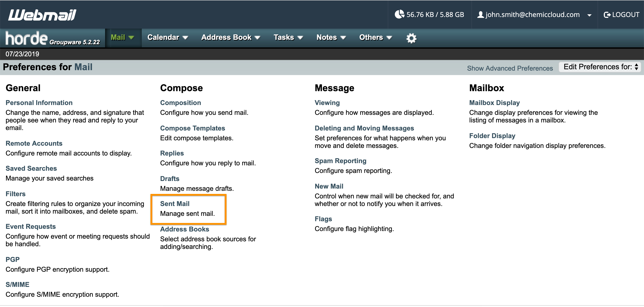Open Personal Information settings

(x=39, y=103)
